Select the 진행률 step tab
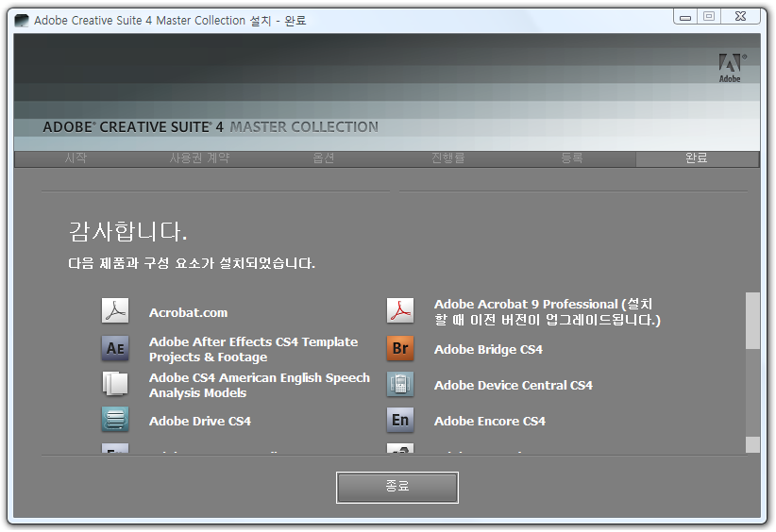The height and width of the screenshot is (532, 776). coord(447,158)
